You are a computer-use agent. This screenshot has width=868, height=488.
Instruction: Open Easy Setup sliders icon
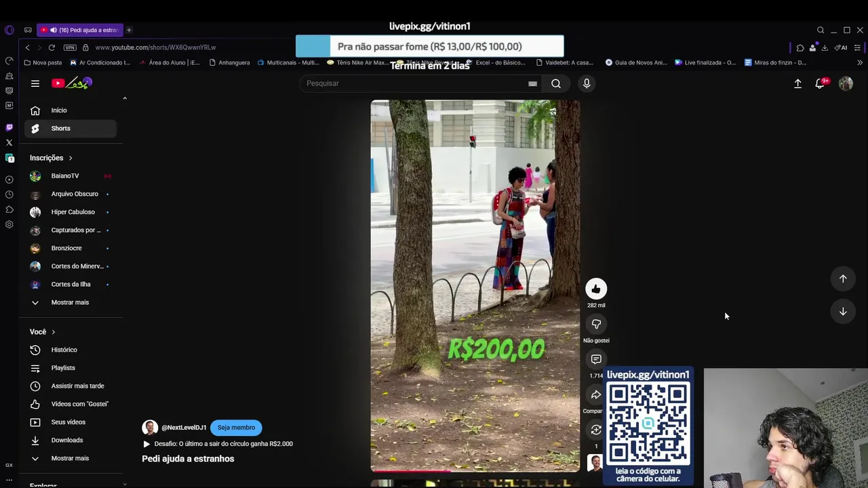(x=857, y=47)
